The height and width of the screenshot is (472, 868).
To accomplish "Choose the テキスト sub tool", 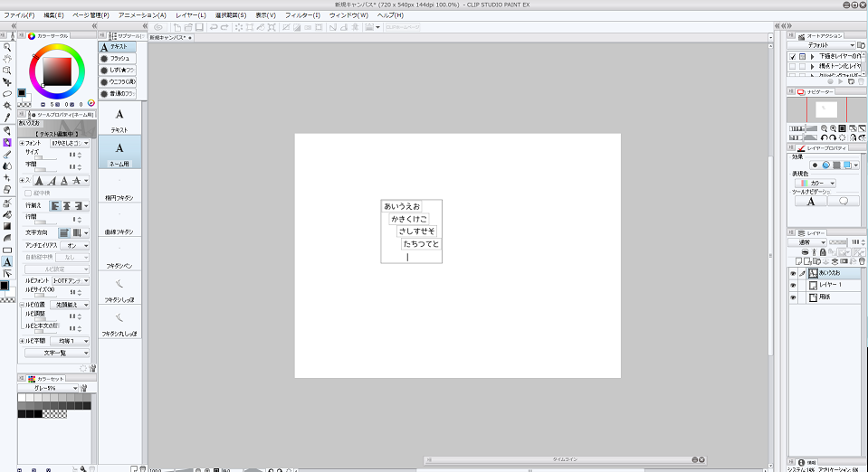I will pyautogui.click(x=119, y=119).
